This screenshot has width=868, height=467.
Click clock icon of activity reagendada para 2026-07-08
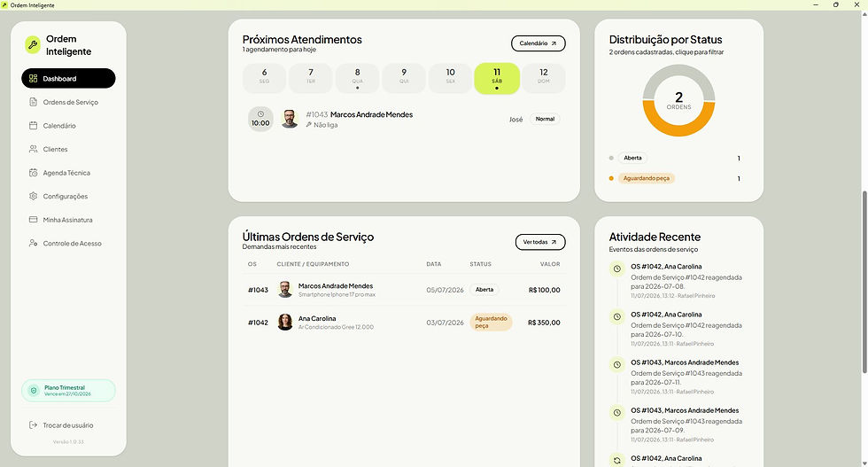click(616, 269)
